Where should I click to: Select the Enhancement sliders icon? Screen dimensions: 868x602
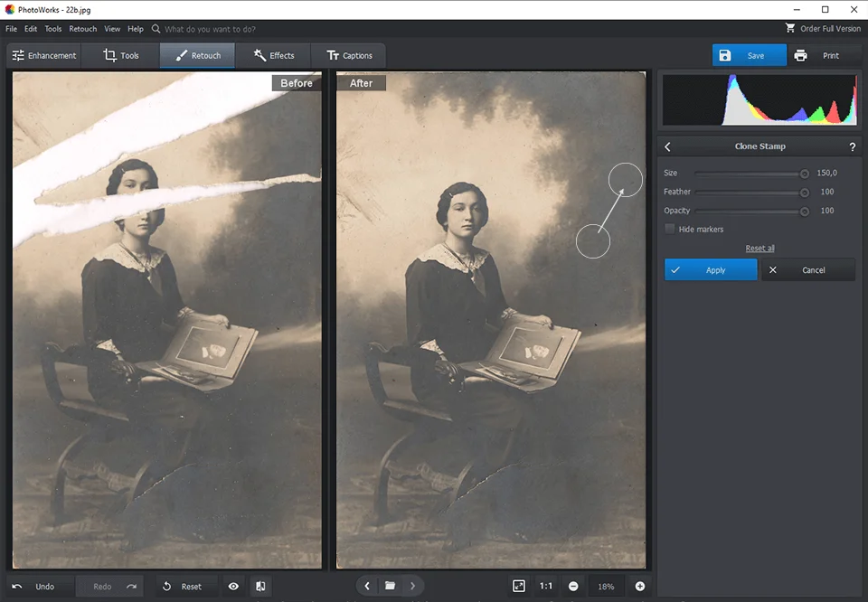17,55
